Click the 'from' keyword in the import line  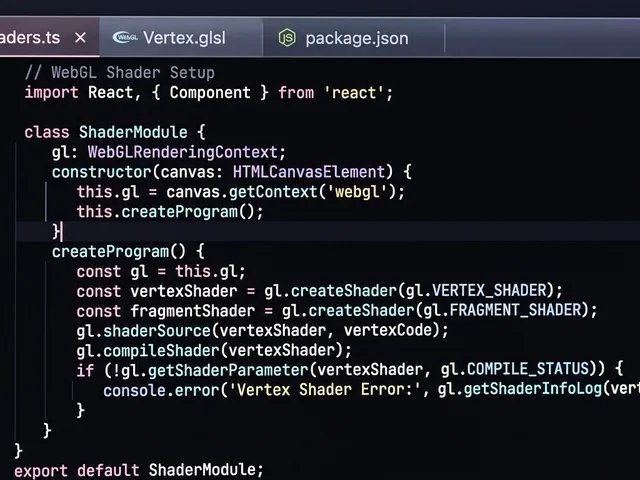[296, 93]
